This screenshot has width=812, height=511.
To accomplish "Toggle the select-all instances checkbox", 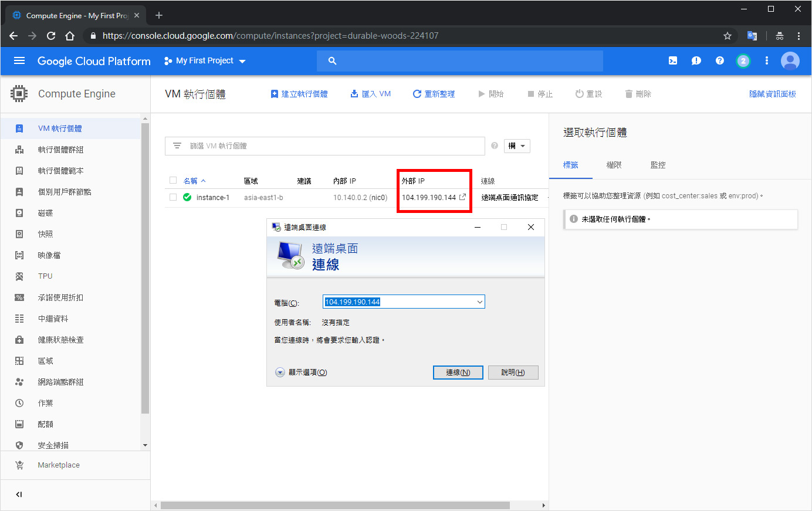I will pyautogui.click(x=173, y=180).
